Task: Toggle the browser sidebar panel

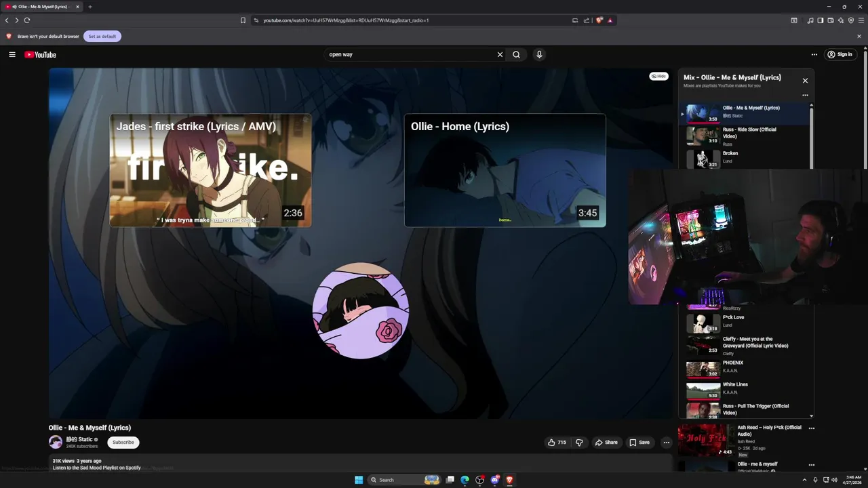Action: tap(821, 20)
